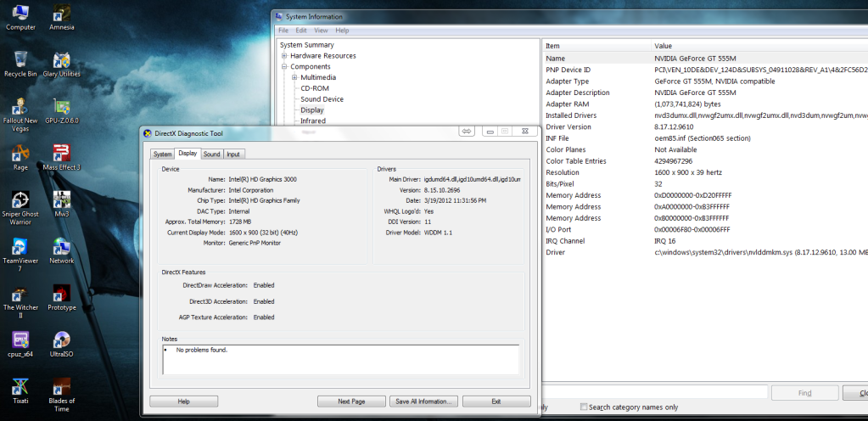
Task: Click the Find button in System Information
Action: pos(805,393)
